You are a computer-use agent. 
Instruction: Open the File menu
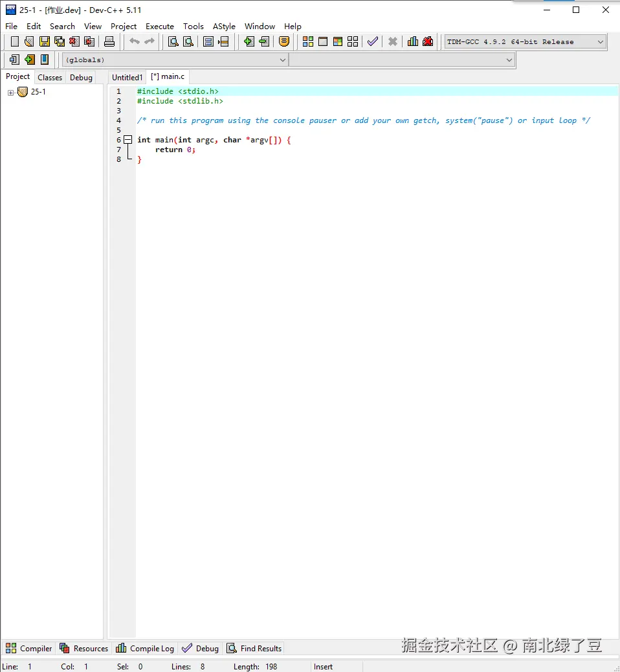(11, 26)
